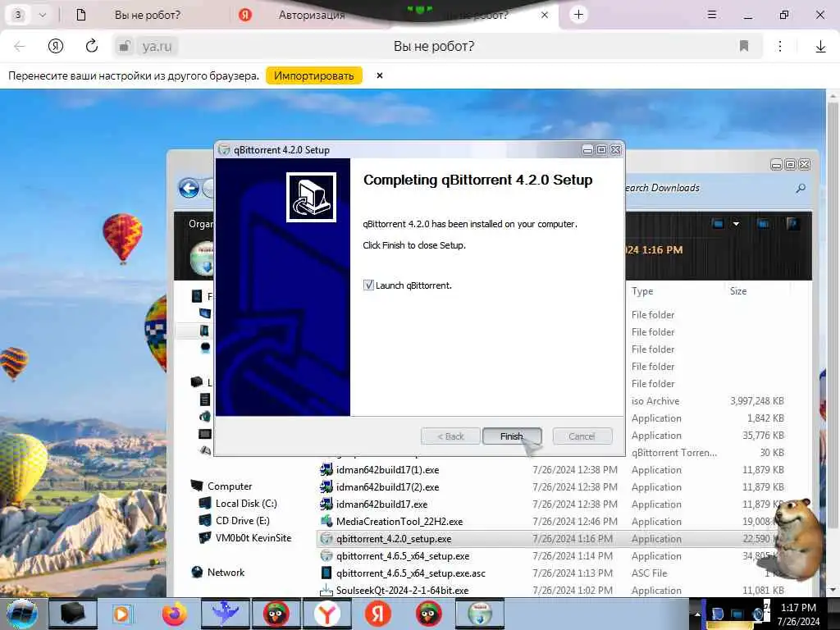Close the active browser tab
The height and width of the screenshot is (630, 840).
[545, 15]
